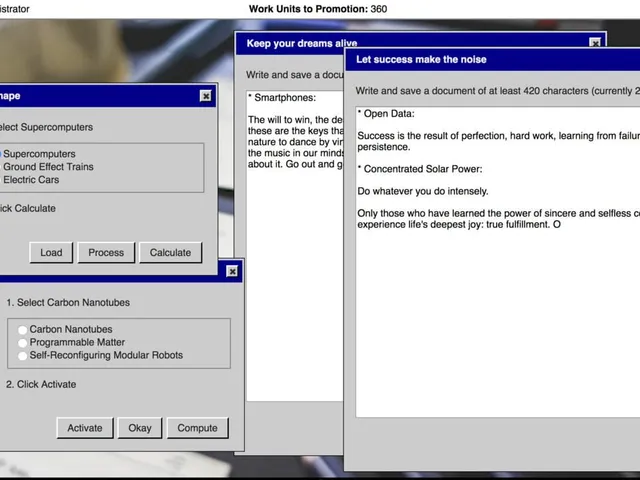This screenshot has height=480, width=640.
Task: Click the Compute button
Action: (197, 428)
